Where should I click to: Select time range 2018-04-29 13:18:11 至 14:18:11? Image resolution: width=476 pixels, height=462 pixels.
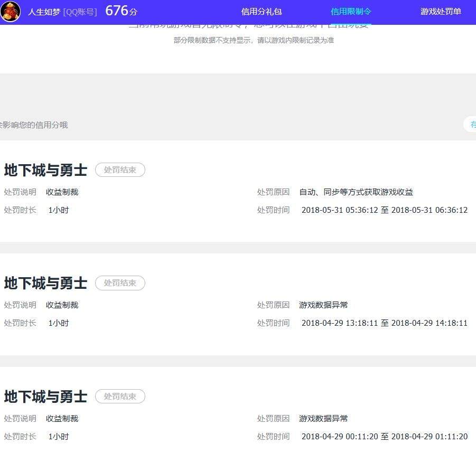point(385,323)
